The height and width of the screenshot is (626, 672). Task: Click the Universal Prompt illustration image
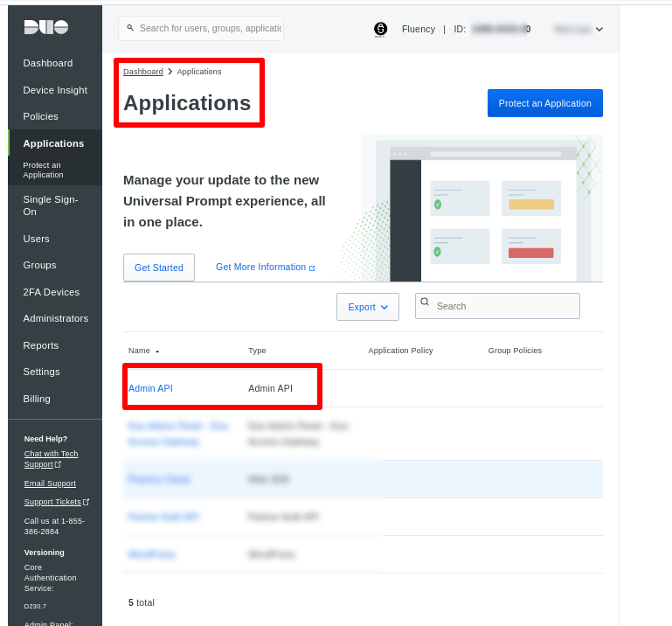(x=470, y=208)
